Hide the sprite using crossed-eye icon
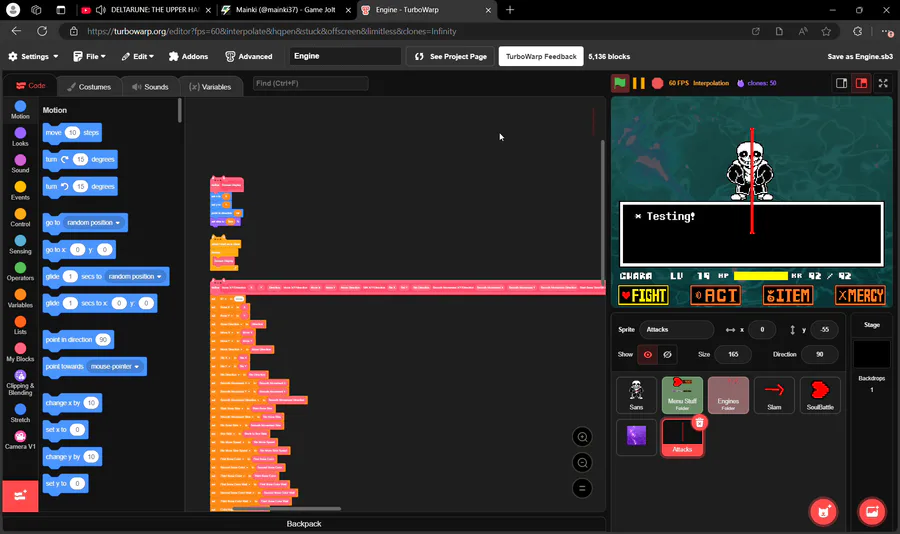900x534 pixels. tap(667, 354)
